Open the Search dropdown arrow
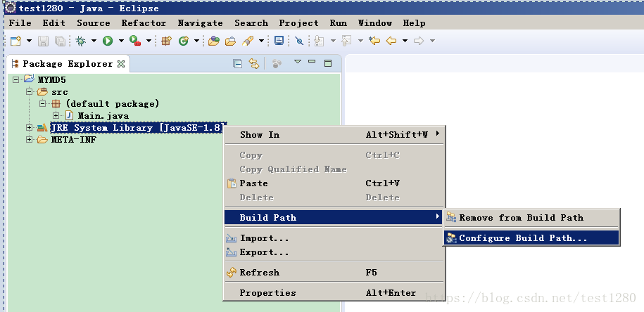644x312 pixels. (x=261, y=41)
